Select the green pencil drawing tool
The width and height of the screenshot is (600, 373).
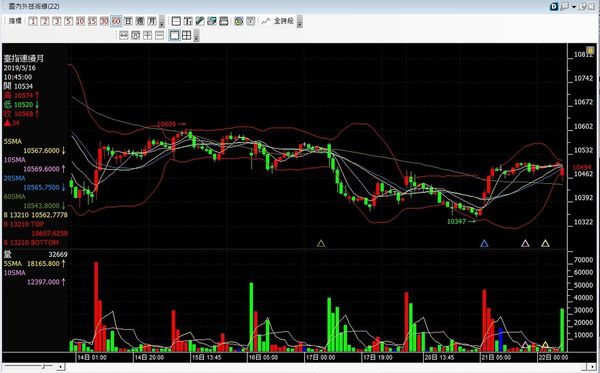200,21
